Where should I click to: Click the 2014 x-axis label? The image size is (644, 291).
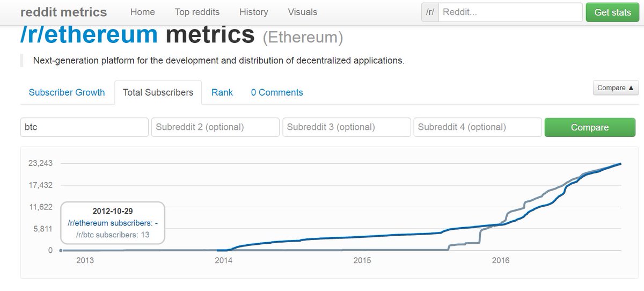pos(223,260)
